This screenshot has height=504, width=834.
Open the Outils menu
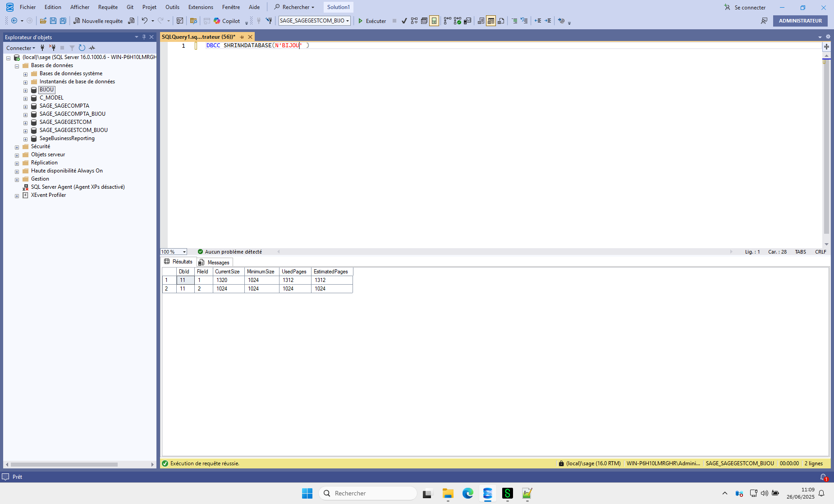pos(172,7)
